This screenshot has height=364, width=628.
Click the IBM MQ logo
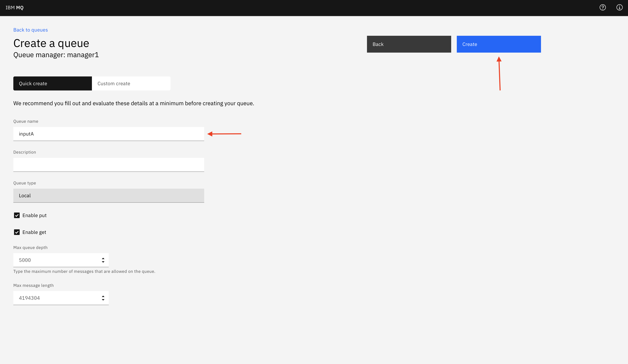point(14,8)
